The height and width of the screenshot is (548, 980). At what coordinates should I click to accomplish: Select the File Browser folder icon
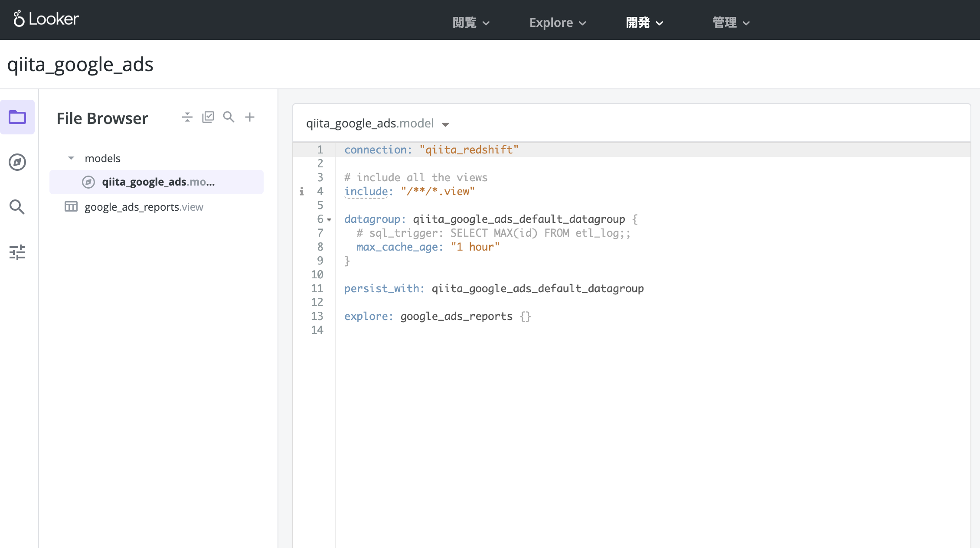tap(17, 117)
